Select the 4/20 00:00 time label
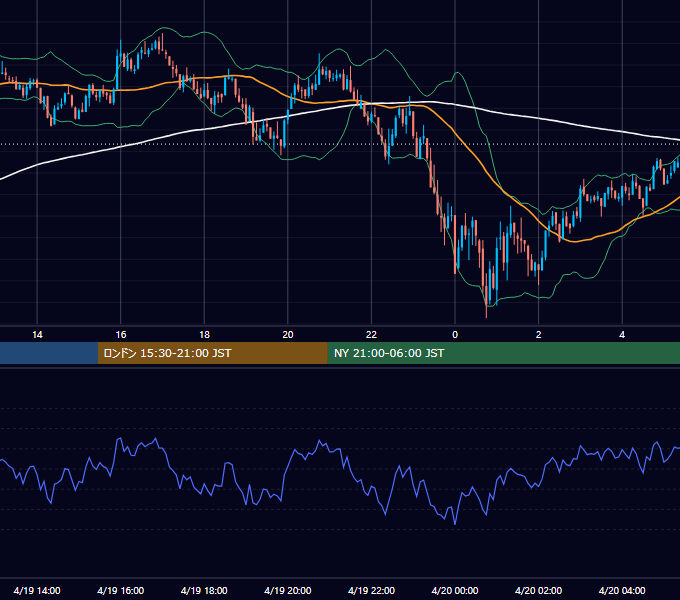Viewport: 680px width, 600px height. coord(455,590)
